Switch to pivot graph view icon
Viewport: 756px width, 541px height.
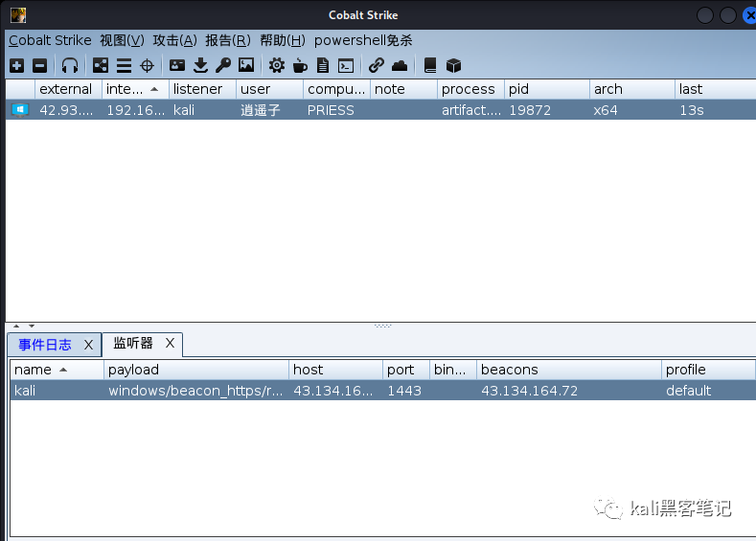point(101,65)
